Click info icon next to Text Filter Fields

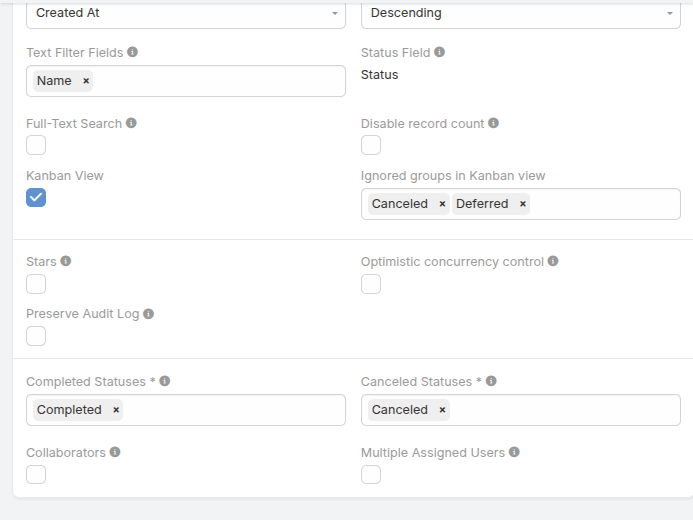[133, 52]
